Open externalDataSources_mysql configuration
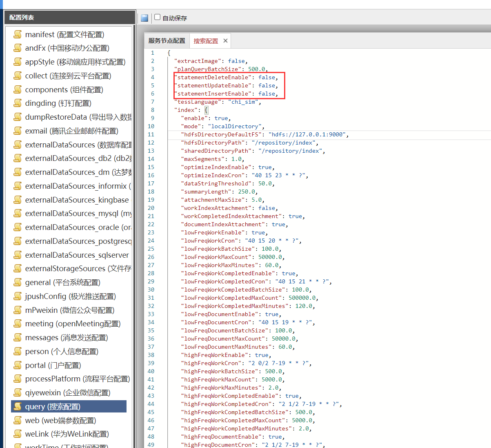 [78, 214]
